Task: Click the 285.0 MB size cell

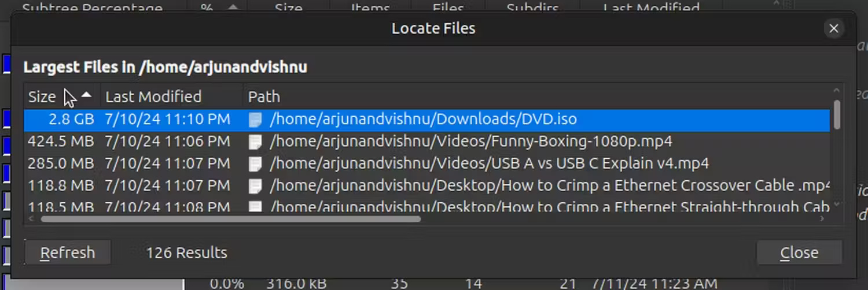Action: (61, 163)
